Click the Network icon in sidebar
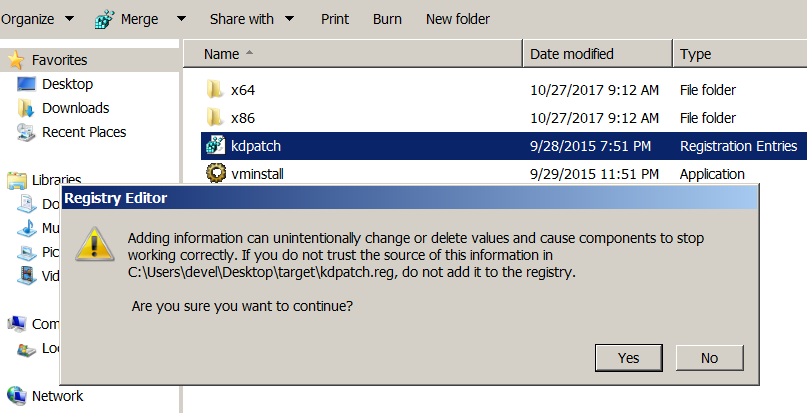The image size is (807, 413). [17, 396]
